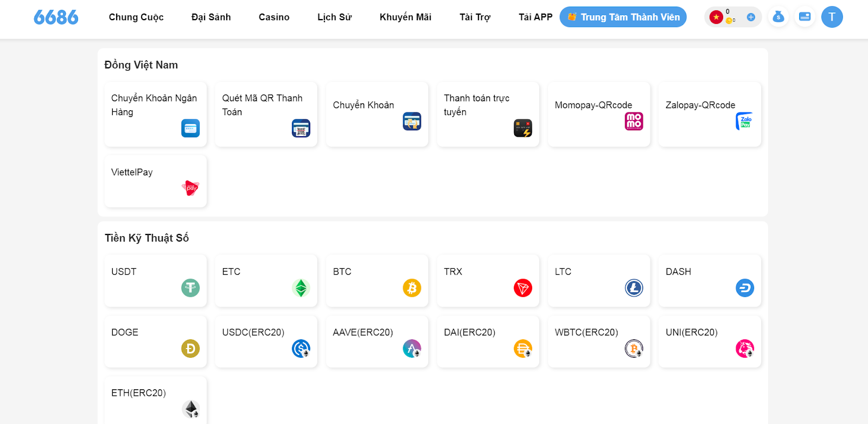Click the ViettelPay logo icon
Image resolution: width=868 pixels, height=424 pixels.
[190, 188]
